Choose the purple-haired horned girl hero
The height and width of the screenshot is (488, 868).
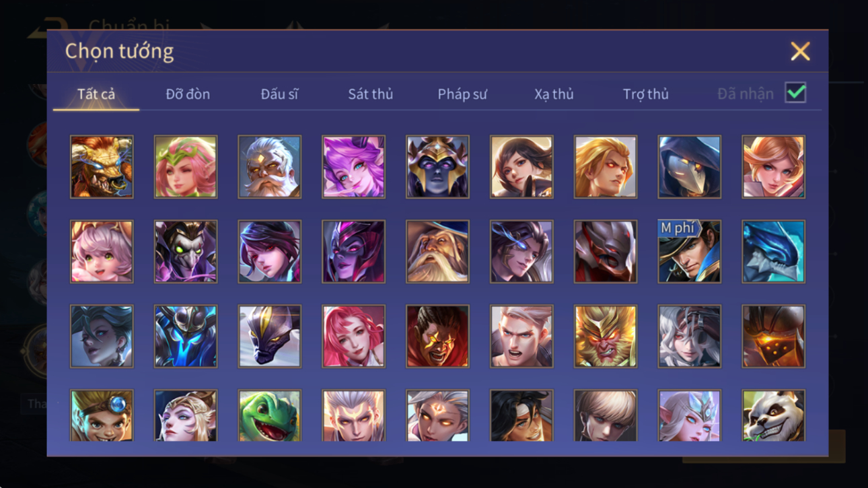(353, 167)
